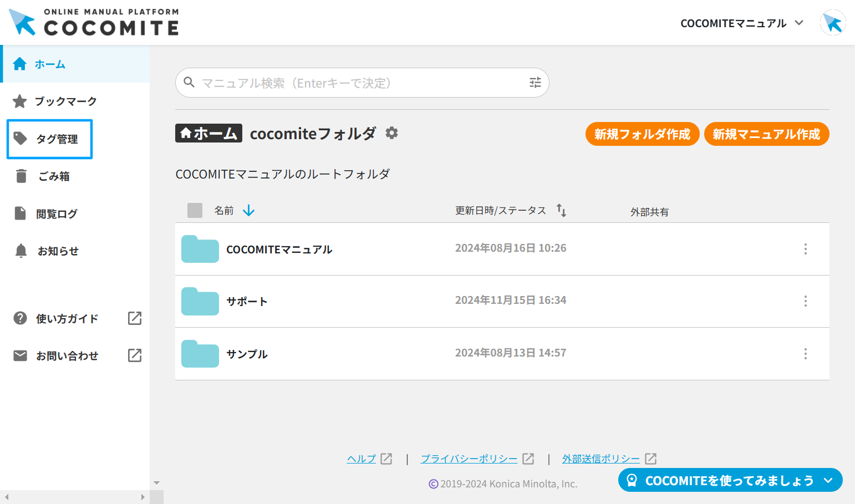The height and width of the screenshot is (504, 855).
Task: Open search filter options icon
Action: click(535, 83)
